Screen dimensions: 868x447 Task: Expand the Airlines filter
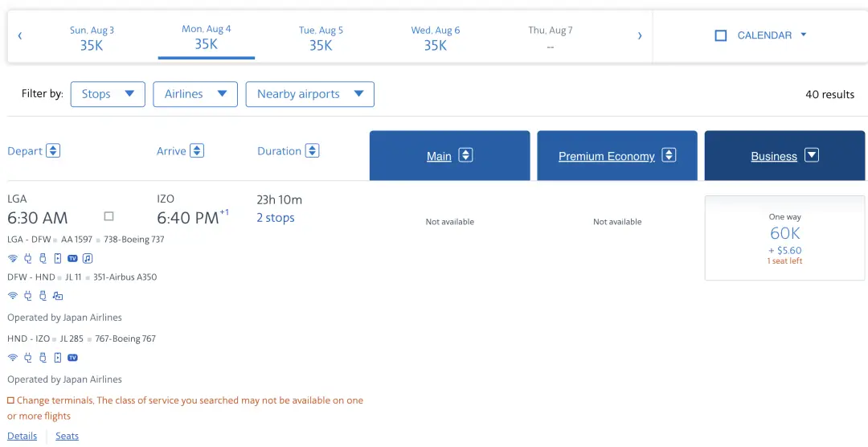(195, 94)
